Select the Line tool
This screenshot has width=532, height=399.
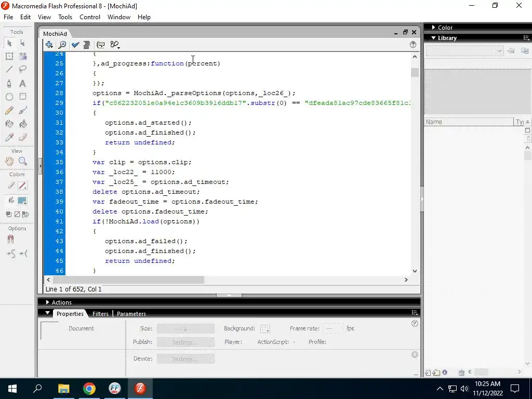coord(9,70)
